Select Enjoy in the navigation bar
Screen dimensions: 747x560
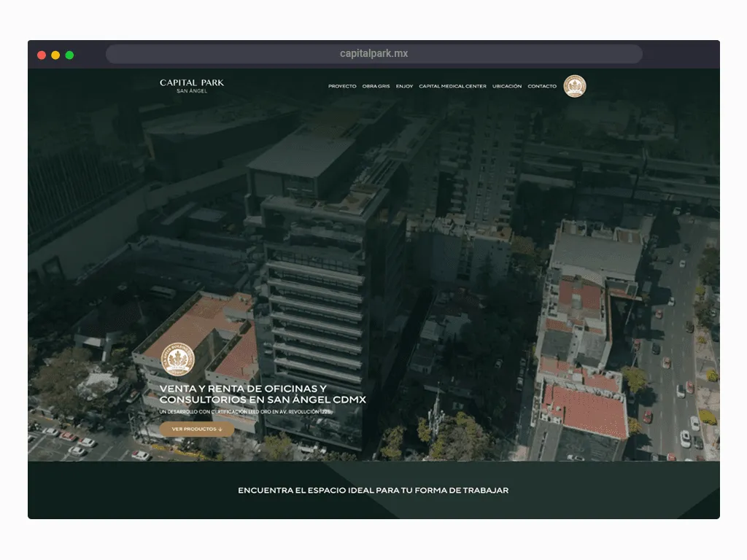(404, 86)
